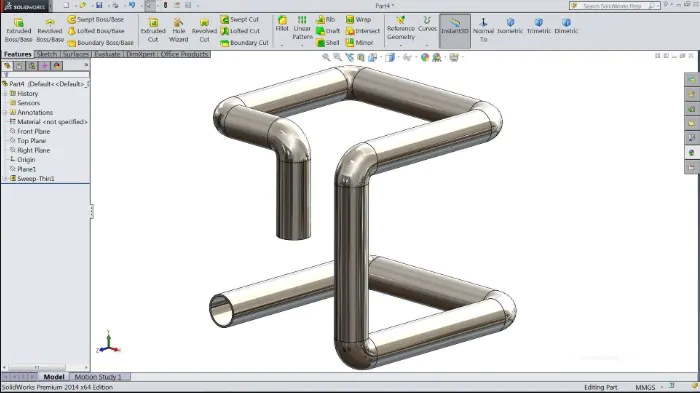Open the Curves tool

pos(427,24)
